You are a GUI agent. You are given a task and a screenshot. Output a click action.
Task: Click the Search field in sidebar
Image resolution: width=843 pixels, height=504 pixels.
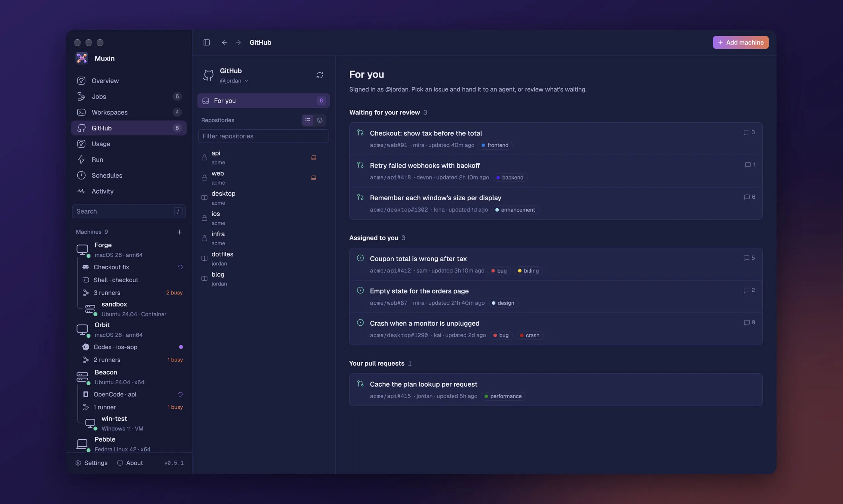coord(129,211)
